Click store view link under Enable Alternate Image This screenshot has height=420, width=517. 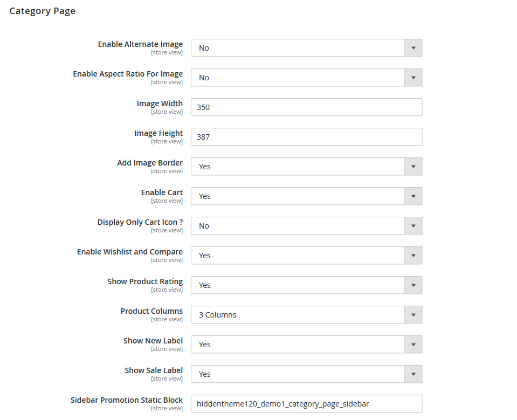coord(167,52)
